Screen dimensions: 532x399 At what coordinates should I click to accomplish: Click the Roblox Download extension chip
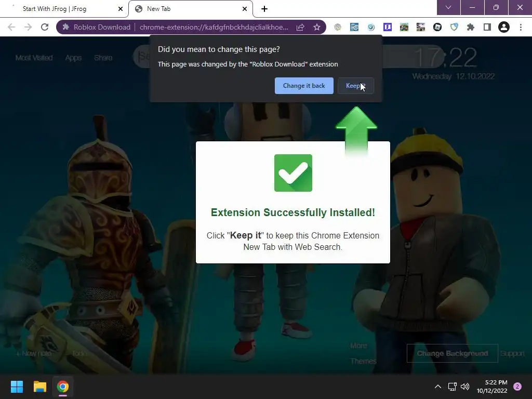(97, 27)
